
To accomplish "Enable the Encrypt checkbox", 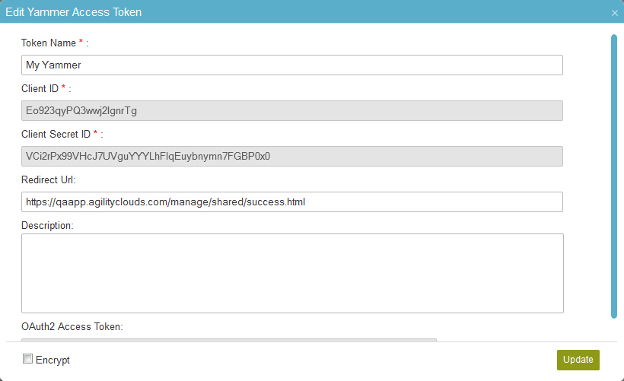I will (x=27, y=359).
